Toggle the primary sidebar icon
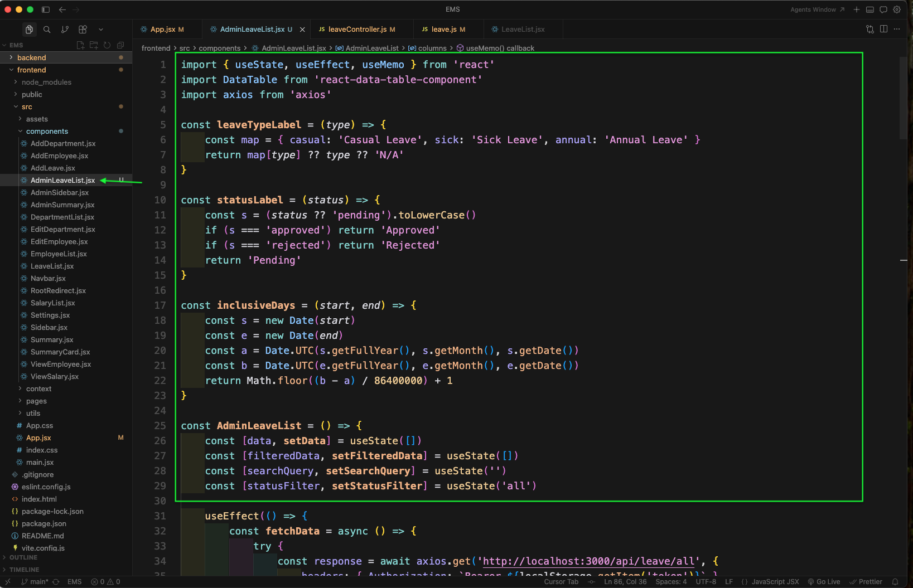 46,9
